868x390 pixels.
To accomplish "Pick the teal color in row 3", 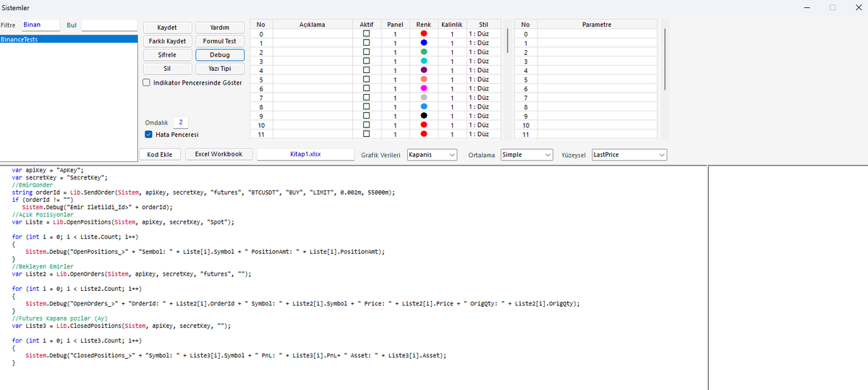I will pos(424,62).
